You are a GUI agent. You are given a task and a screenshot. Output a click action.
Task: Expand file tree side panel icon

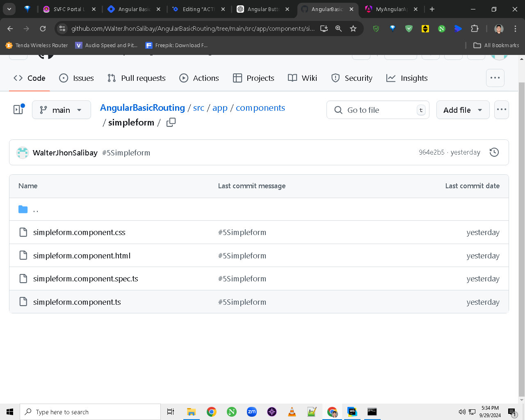[19, 109]
